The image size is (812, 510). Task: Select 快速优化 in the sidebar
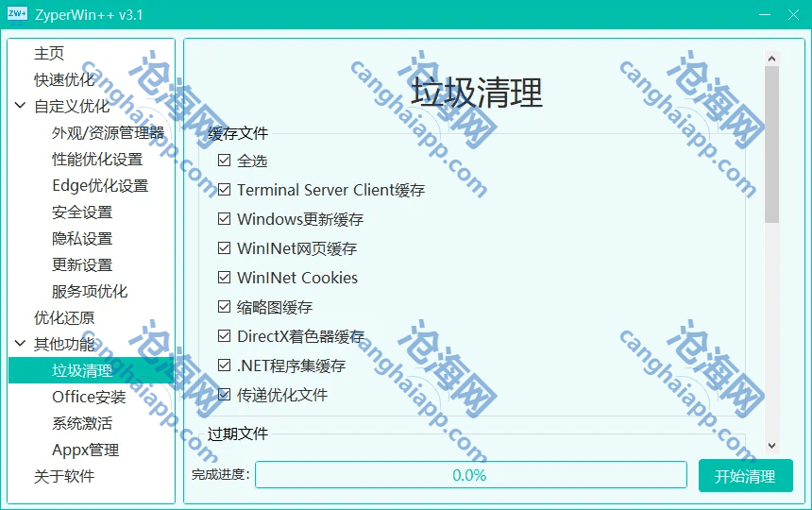coord(64,80)
